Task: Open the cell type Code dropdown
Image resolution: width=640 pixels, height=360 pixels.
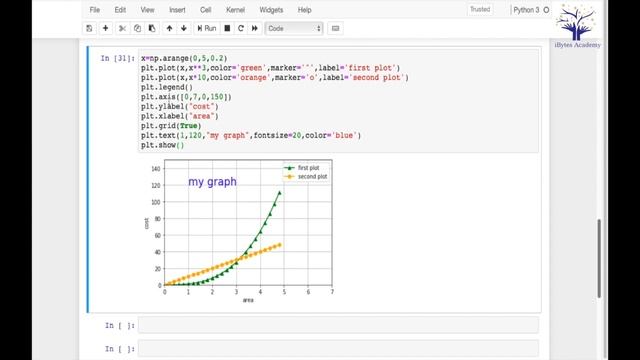Action: (294, 28)
